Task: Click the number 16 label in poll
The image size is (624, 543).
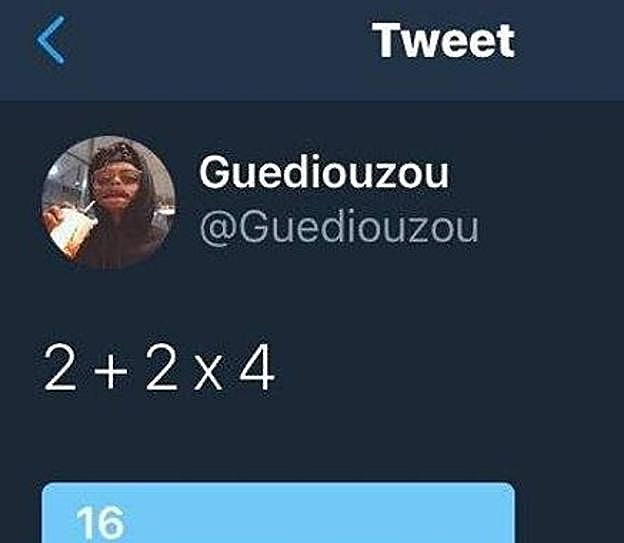Action: [100, 523]
